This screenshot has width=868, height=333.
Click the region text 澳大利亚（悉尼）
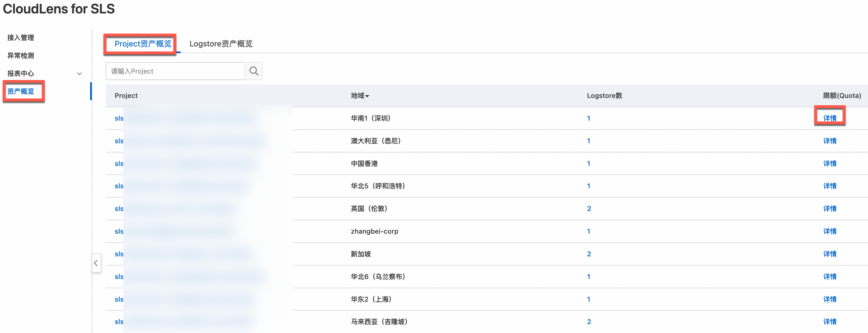pos(376,141)
